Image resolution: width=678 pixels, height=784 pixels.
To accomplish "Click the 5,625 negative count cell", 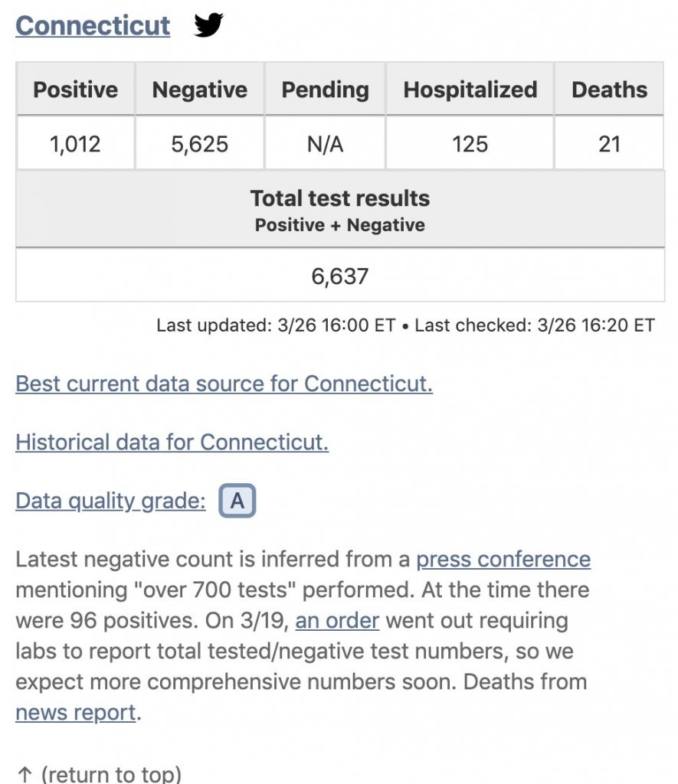I will 199,143.
